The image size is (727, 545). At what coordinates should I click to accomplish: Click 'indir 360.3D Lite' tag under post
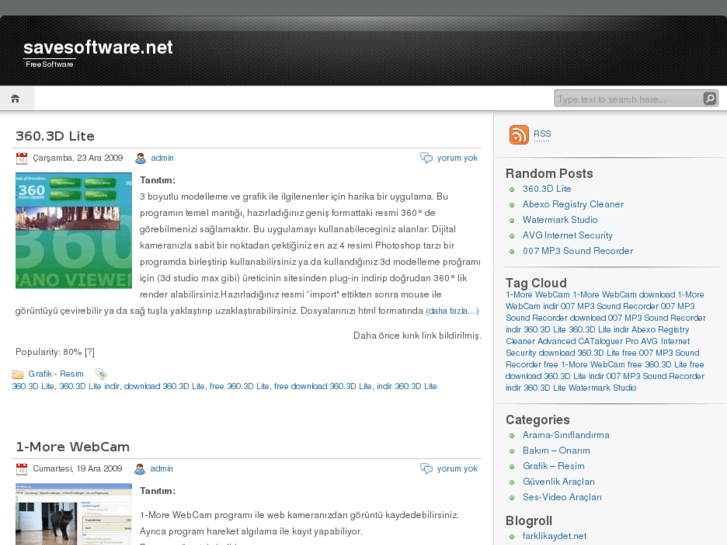pyautogui.click(x=407, y=386)
